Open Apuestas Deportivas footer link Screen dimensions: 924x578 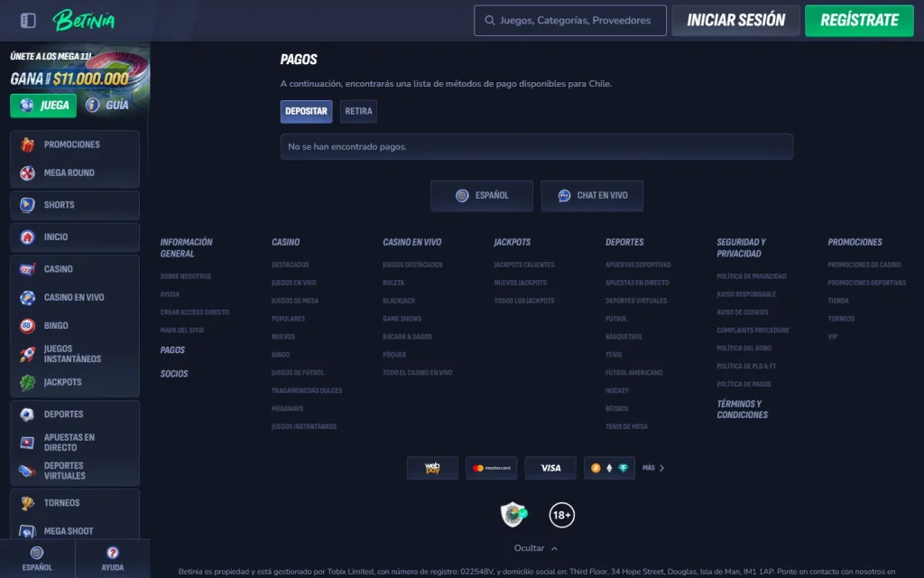[x=638, y=265]
